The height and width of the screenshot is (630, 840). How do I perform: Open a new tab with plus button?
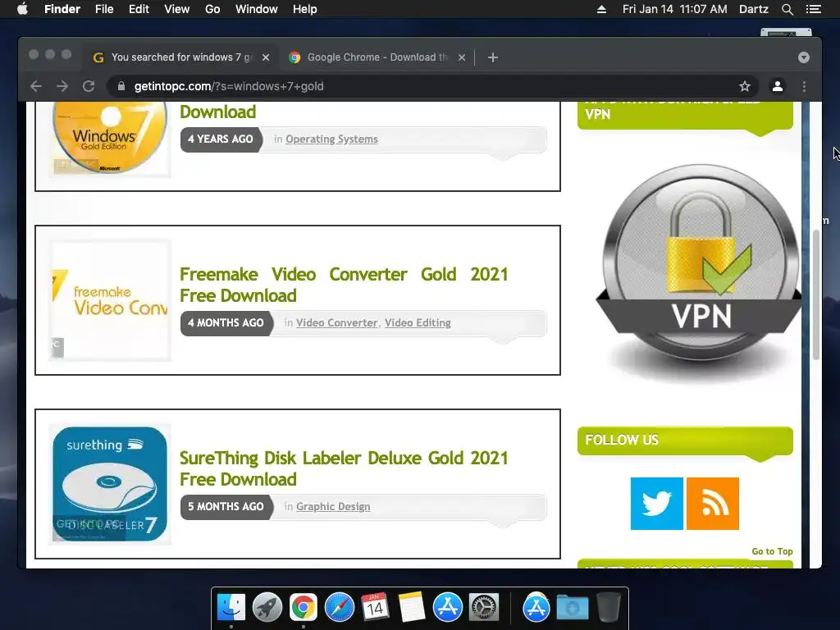(x=493, y=57)
